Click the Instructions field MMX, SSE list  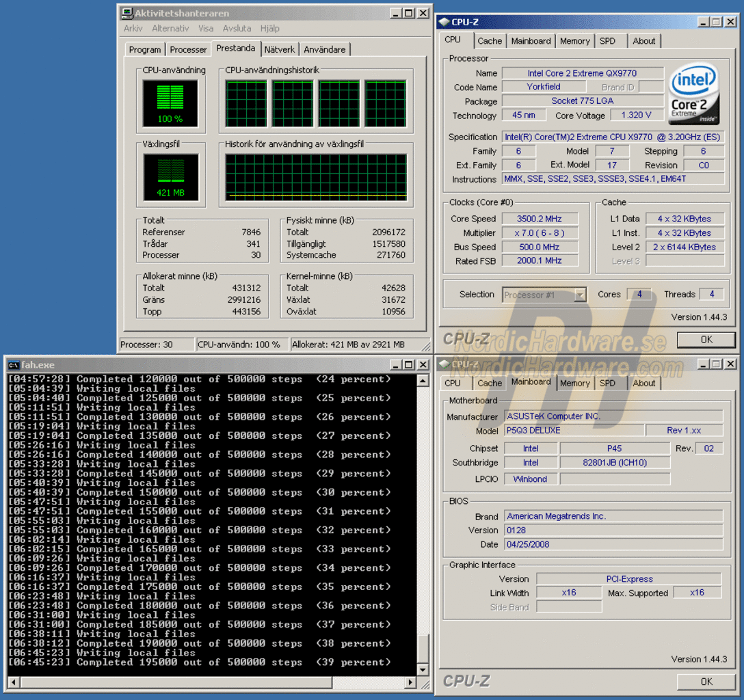coord(613,179)
